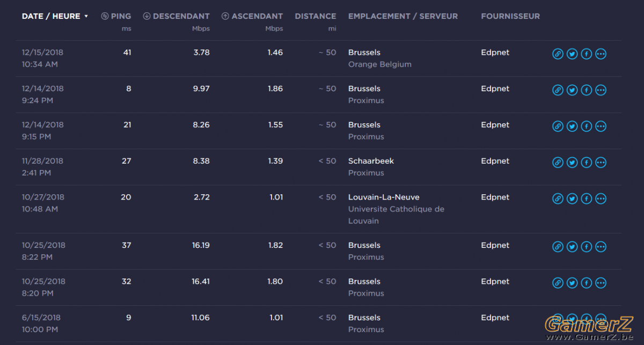
Task: Click the "9:24 PM" timestamp
Action: tap(38, 100)
